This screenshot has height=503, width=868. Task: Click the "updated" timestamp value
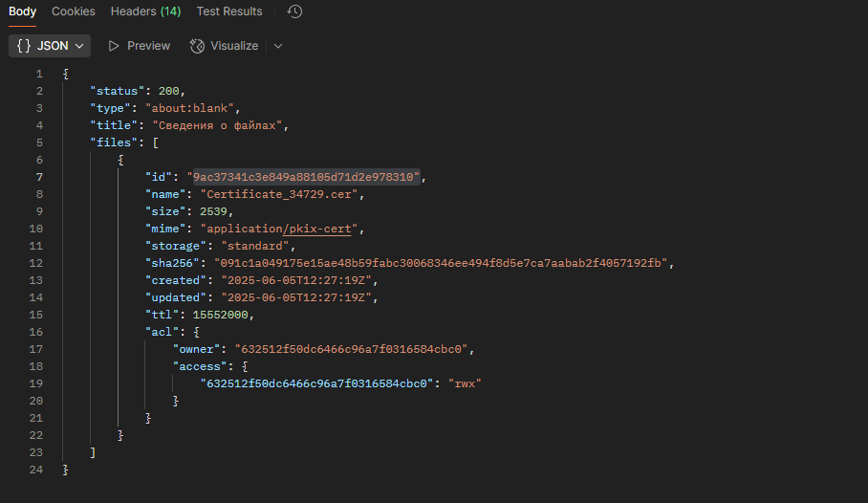[x=296, y=297]
